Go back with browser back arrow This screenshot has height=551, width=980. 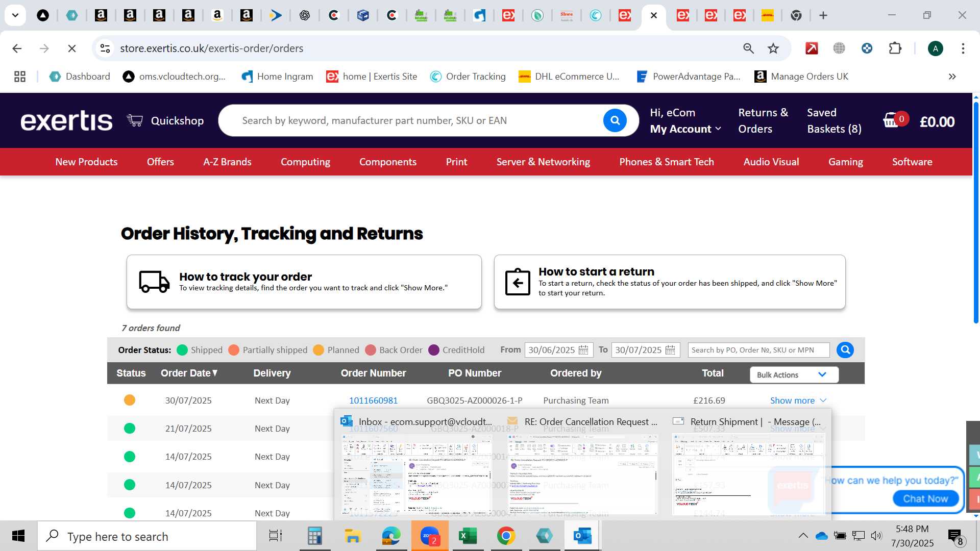click(x=17, y=48)
